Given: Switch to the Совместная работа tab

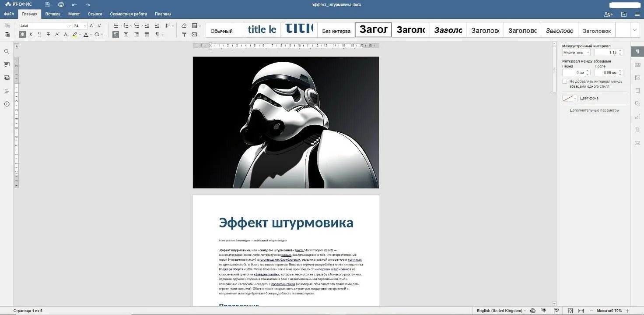Looking at the screenshot, I should [x=128, y=14].
